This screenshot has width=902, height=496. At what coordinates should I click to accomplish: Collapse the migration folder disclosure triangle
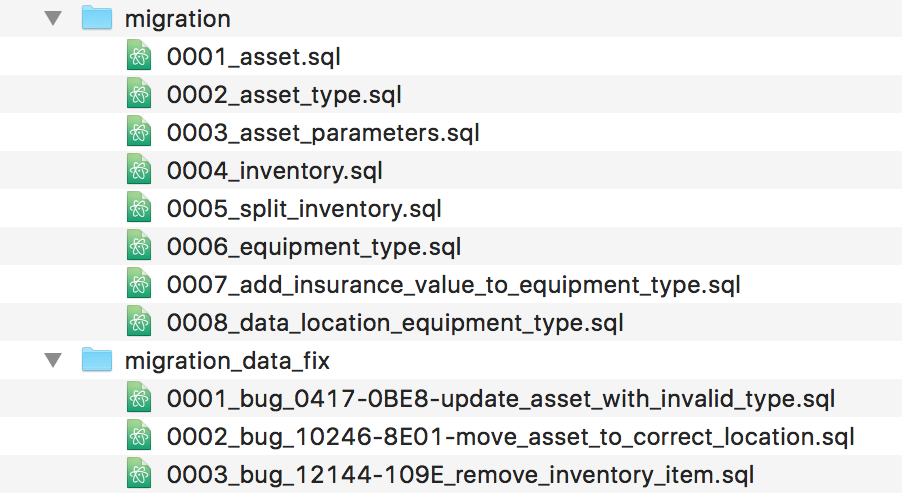click(52, 19)
